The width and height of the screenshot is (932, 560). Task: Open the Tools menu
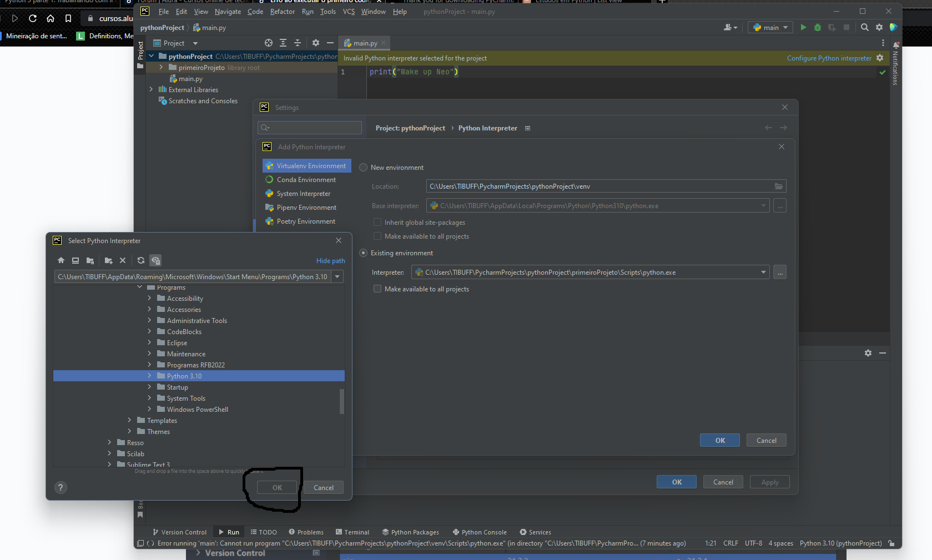coord(328,12)
